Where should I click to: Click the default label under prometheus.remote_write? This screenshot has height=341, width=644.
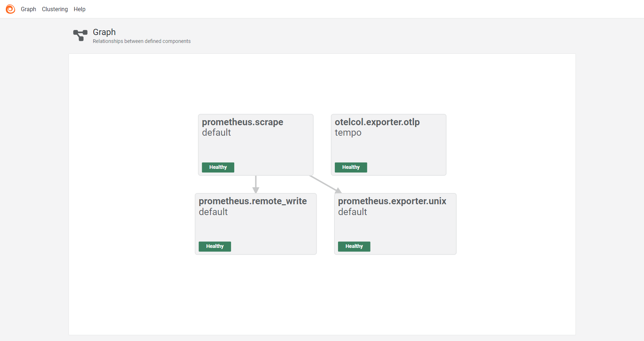click(x=213, y=212)
